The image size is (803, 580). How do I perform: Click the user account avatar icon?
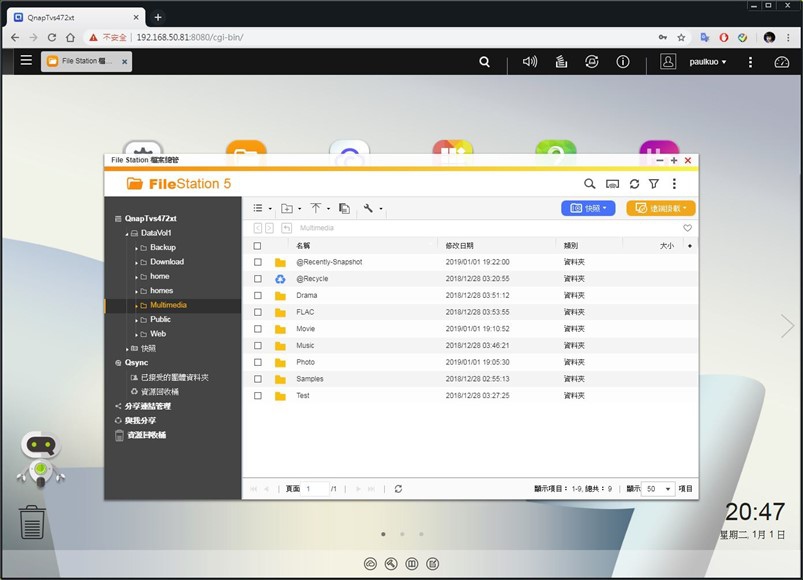[668, 61]
